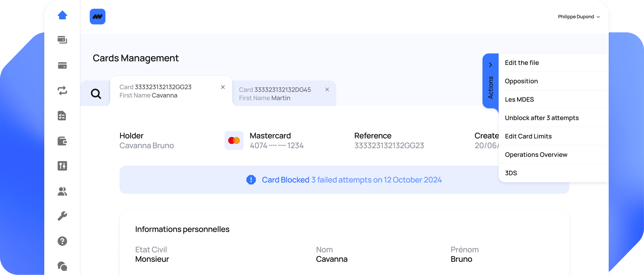
Task: Open the users sidebar icon
Action: [62, 191]
